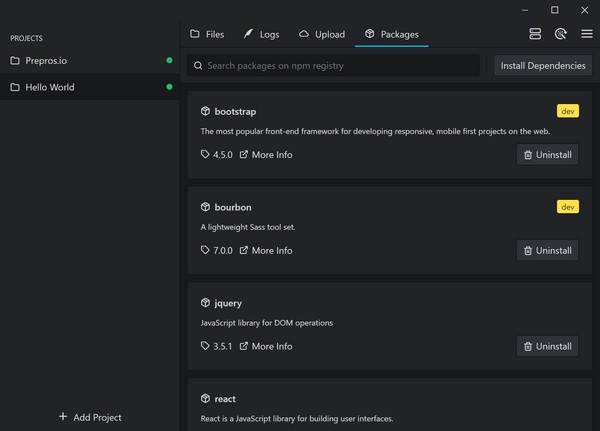Open More Info link for jquery
600x431 pixels.
[266, 347]
